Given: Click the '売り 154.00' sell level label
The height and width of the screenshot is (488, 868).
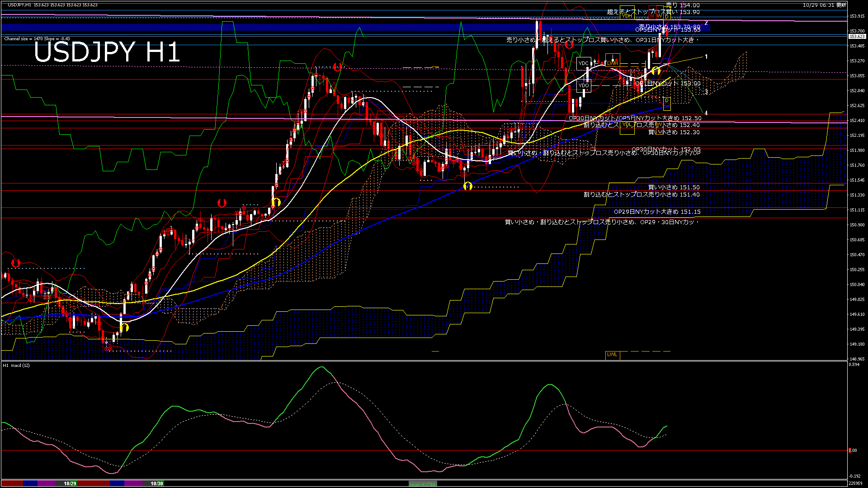Looking at the screenshot, I should pos(683,5).
